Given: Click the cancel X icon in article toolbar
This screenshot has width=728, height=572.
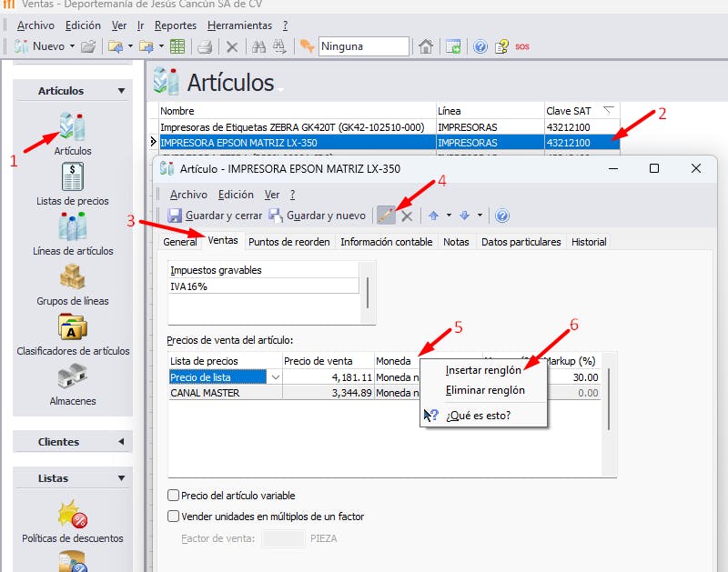Looking at the screenshot, I should point(407,216).
